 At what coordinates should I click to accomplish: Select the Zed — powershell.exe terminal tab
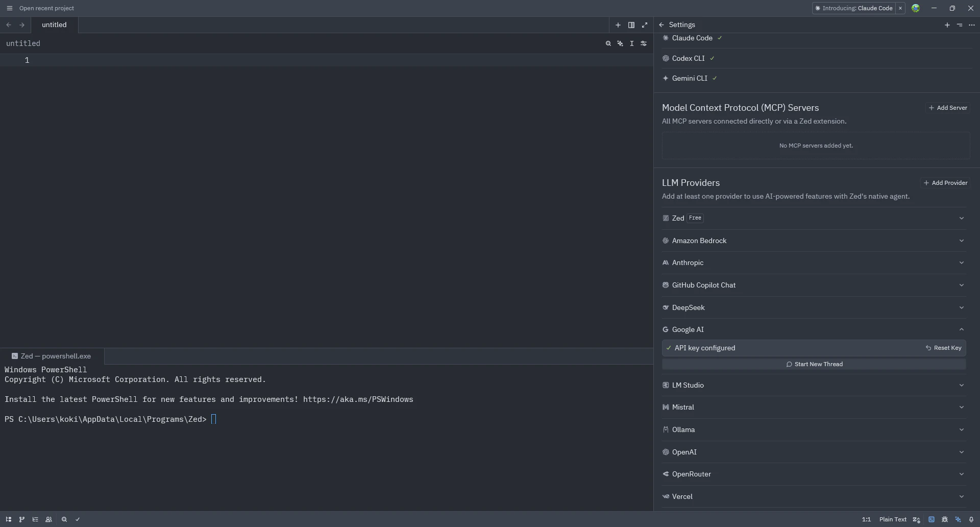tap(52, 356)
